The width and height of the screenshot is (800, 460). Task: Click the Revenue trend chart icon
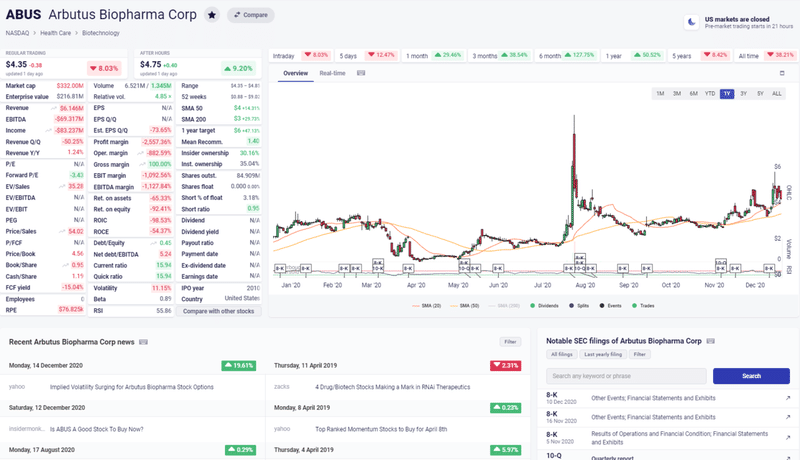(54, 108)
